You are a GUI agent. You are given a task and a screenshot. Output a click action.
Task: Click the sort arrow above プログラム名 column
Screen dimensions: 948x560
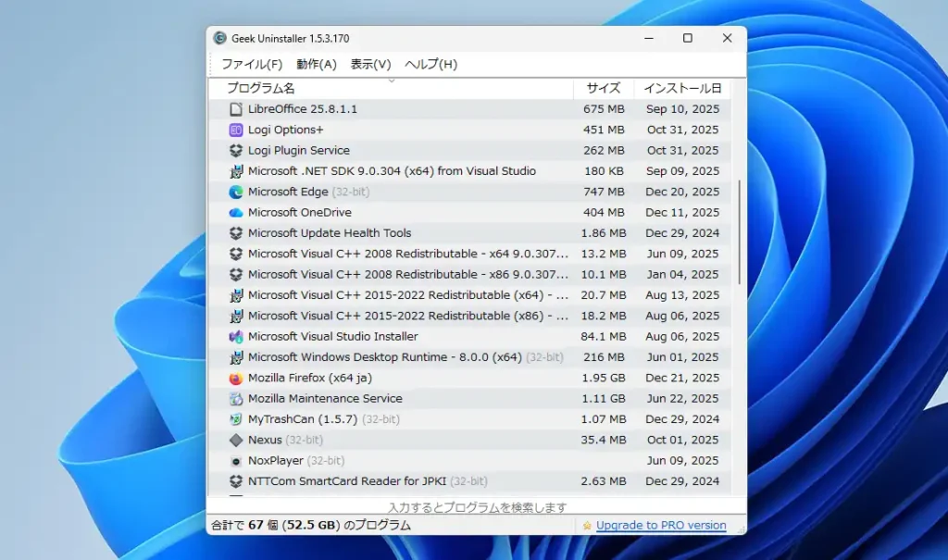click(x=393, y=81)
